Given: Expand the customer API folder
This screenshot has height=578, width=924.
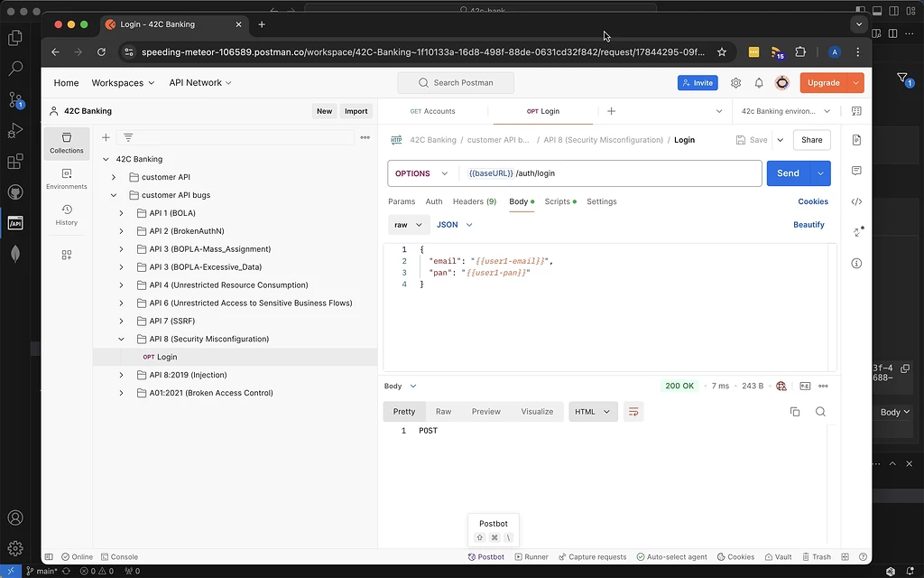Looking at the screenshot, I should [x=114, y=177].
